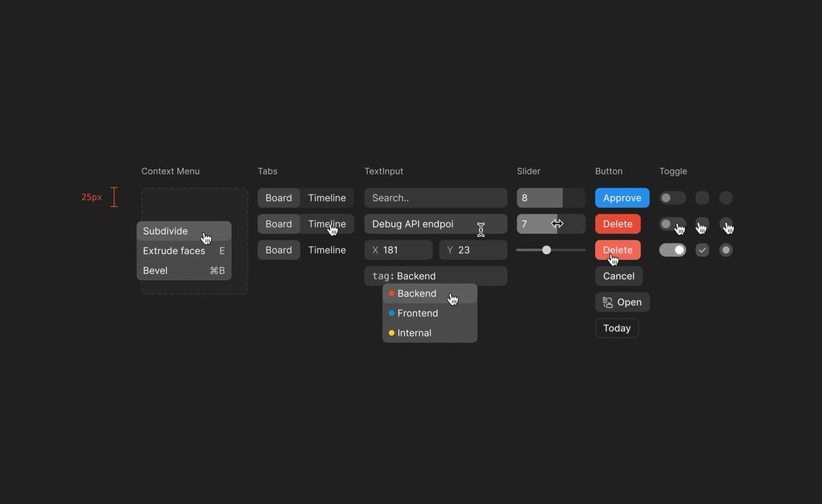Turn off the enabled toggle switch
Screen dimensions: 822x504
672,250
